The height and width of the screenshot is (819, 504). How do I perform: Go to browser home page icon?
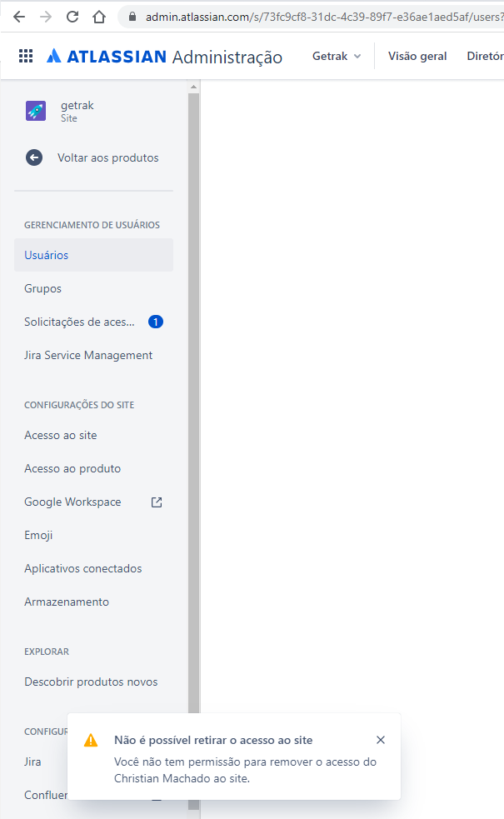pyautogui.click(x=98, y=17)
